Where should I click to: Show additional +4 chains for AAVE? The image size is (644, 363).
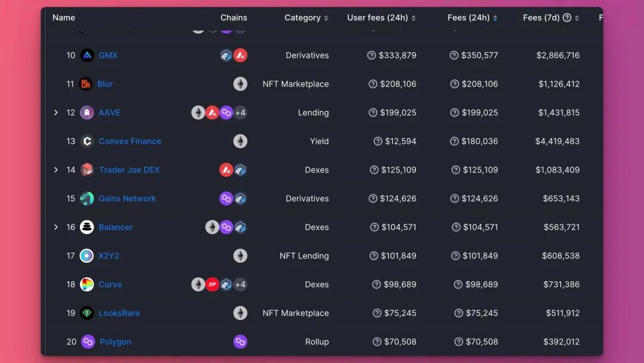[240, 112]
